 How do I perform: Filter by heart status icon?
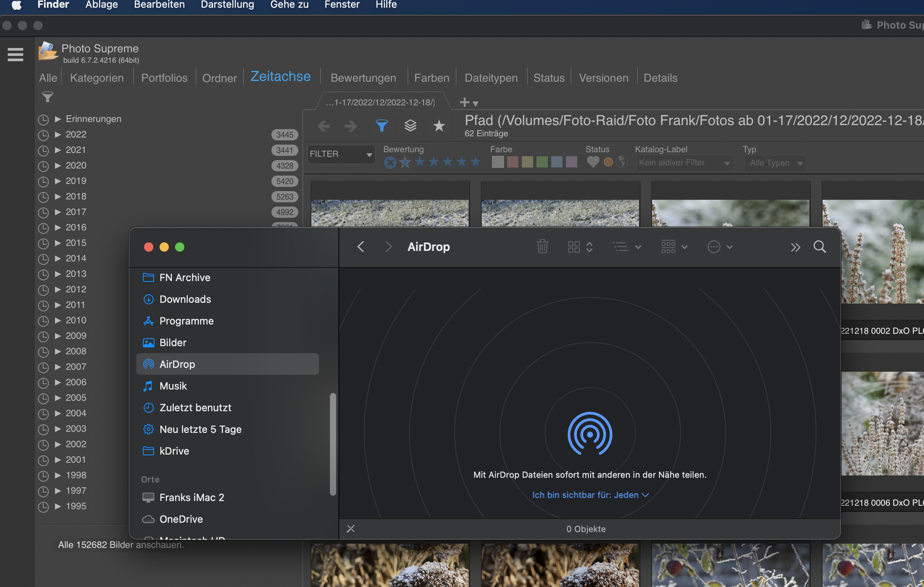(593, 162)
